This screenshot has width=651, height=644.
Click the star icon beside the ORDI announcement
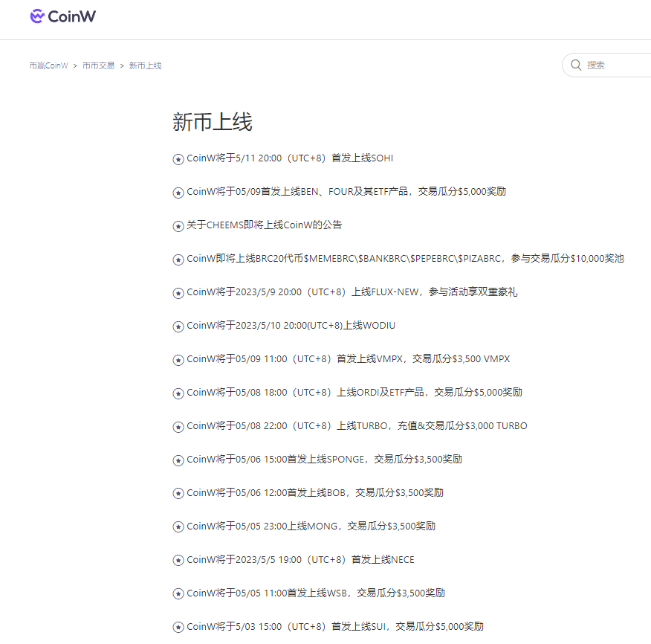tap(178, 393)
